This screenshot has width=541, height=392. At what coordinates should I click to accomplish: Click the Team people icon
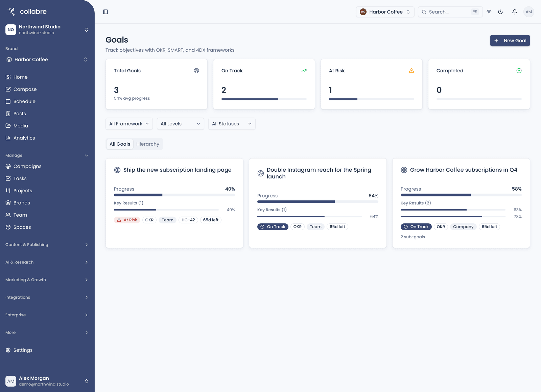[x=8, y=215]
